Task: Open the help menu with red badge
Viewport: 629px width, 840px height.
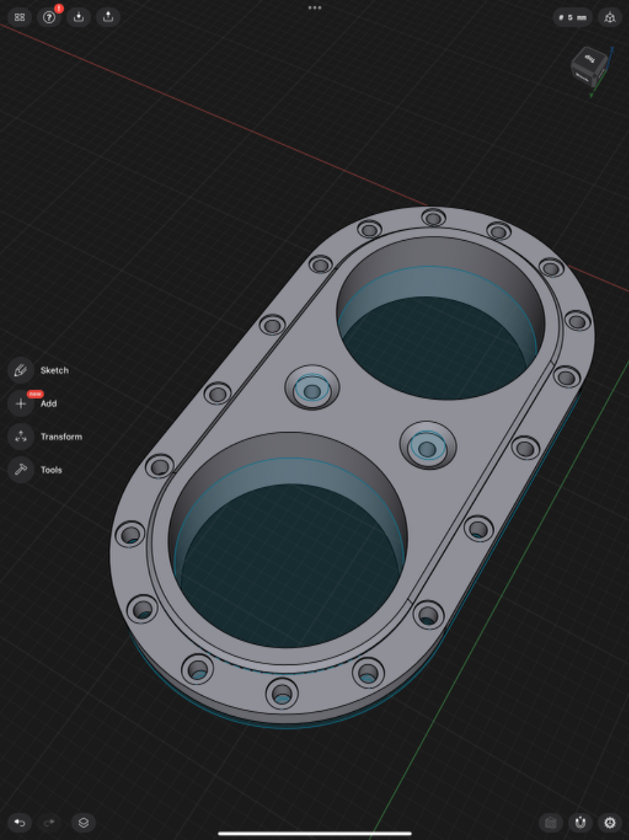Action: pyautogui.click(x=49, y=17)
